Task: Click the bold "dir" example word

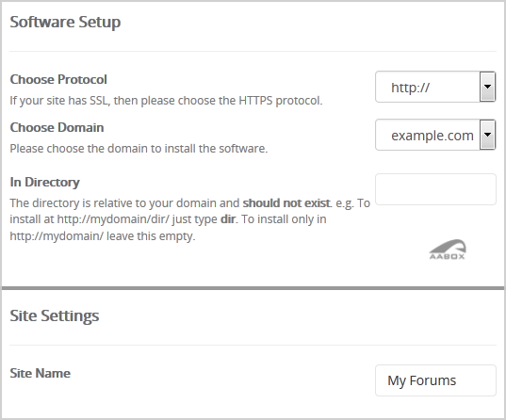Action: click(228, 219)
